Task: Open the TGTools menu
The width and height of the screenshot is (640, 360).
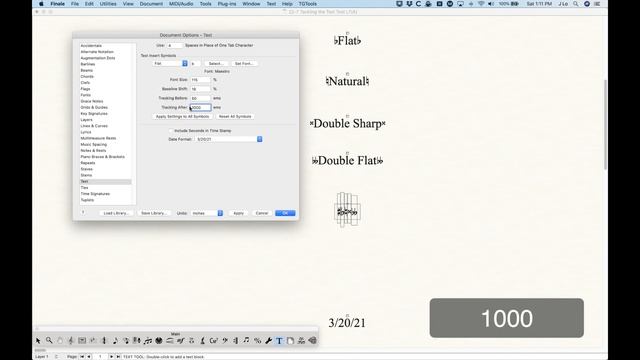Action: 307,4
